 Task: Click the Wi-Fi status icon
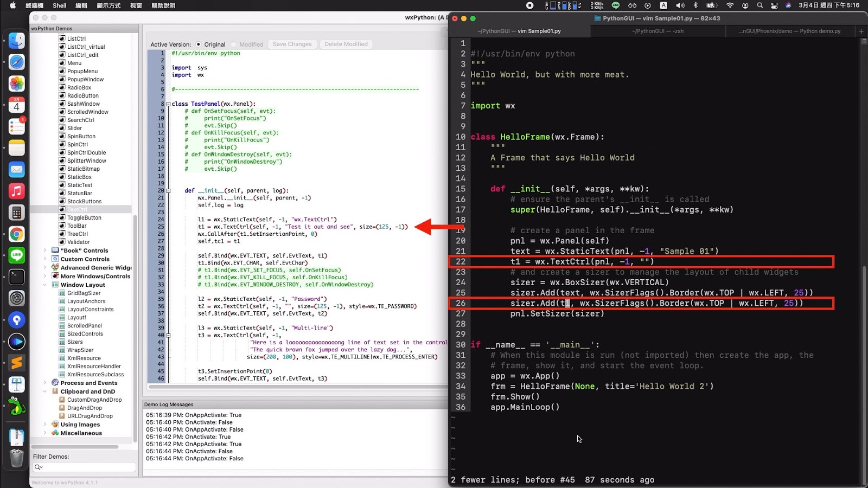[730, 5]
